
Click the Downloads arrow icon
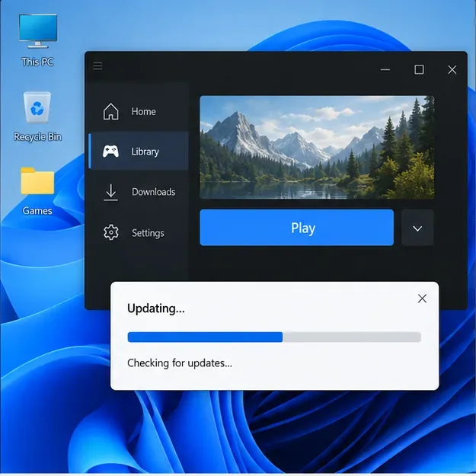click(x=110, y=192)
